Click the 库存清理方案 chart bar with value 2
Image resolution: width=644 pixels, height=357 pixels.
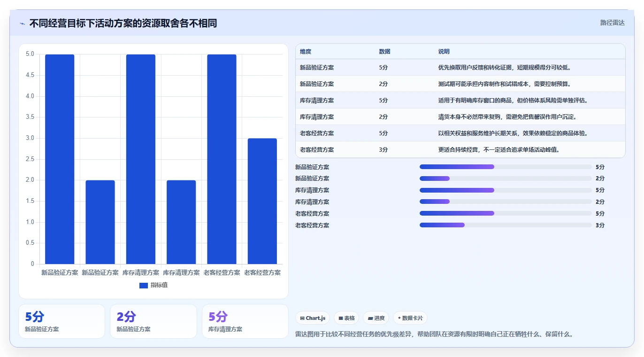[181, 222]
